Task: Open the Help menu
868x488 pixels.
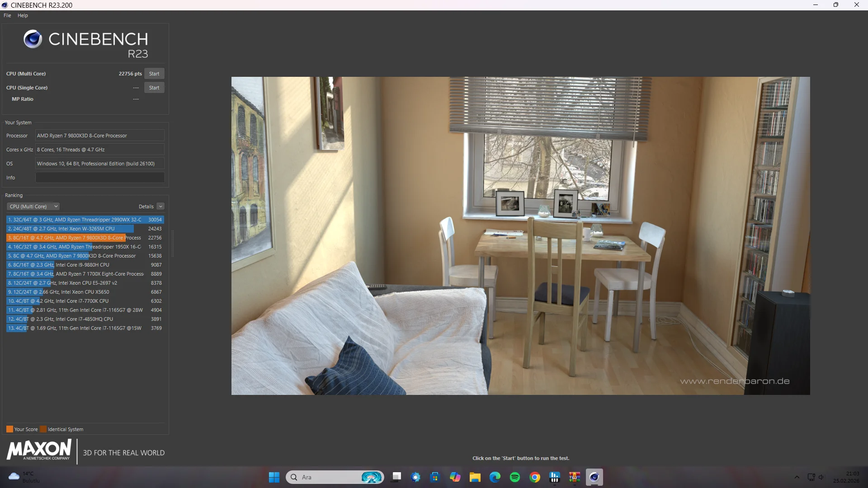Action: click(23, 15)
